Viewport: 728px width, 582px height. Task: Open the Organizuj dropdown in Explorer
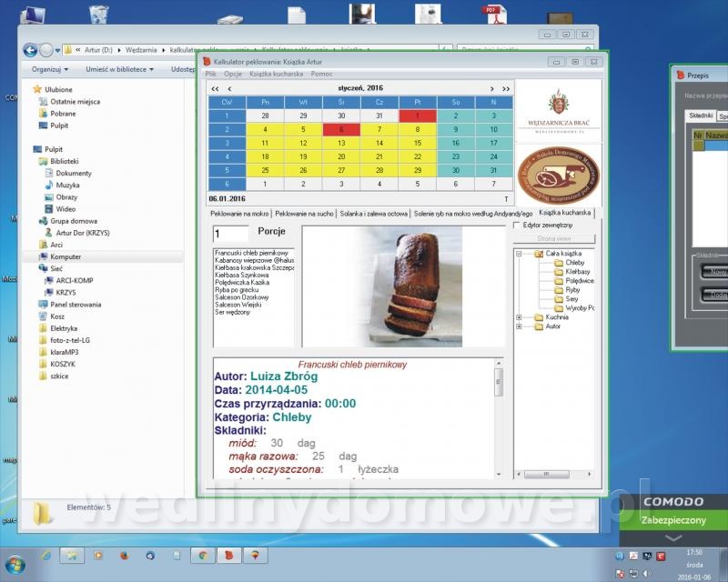click(x=50, y=69)
